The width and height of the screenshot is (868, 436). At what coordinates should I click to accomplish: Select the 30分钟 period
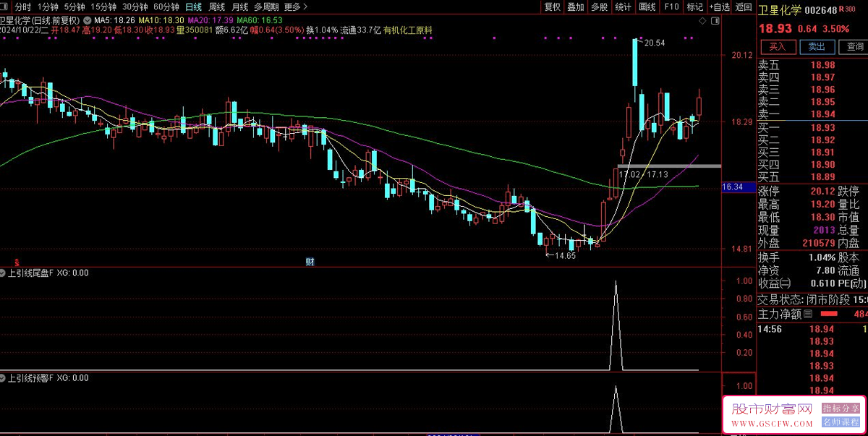(x=135, y=7)
